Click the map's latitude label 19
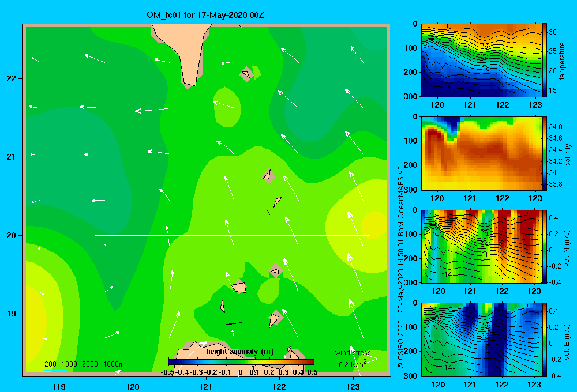The image size is (577, 392). point(12,314)
